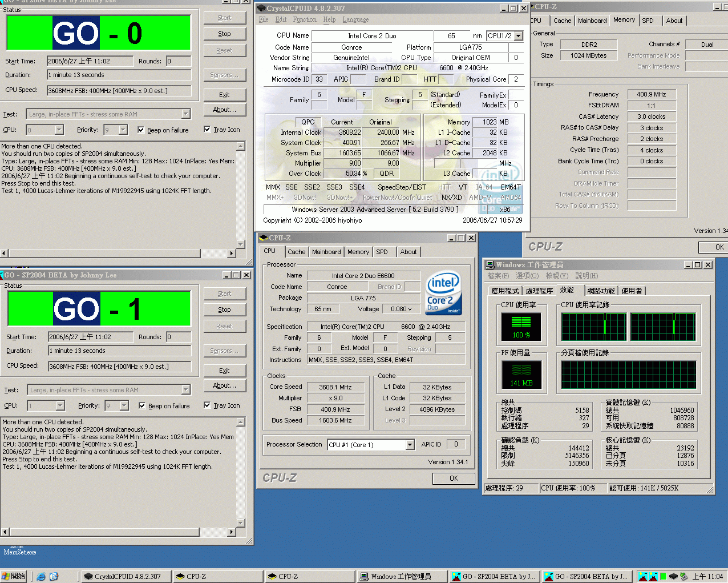The image size is (728, 583).
Task: Click the Safely Remove Hardware tray icon
Action: click(683, 576)
